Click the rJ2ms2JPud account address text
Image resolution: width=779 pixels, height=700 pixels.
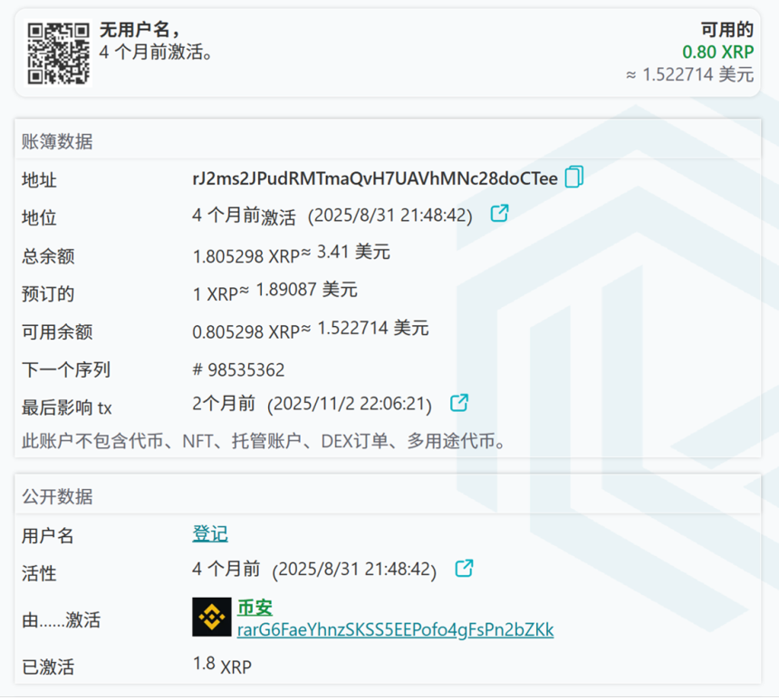pos(375,178)
